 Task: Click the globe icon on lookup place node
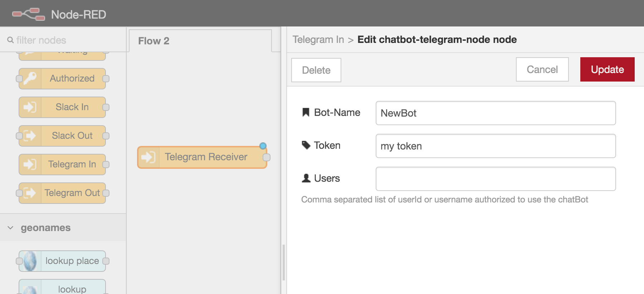coord(30,261)
